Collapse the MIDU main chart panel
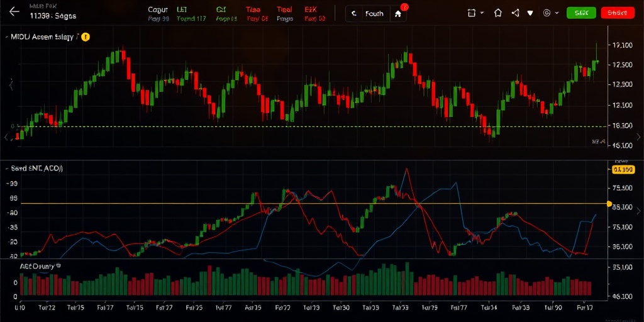This screenshot has height=322, width=644. pos(6,37)
